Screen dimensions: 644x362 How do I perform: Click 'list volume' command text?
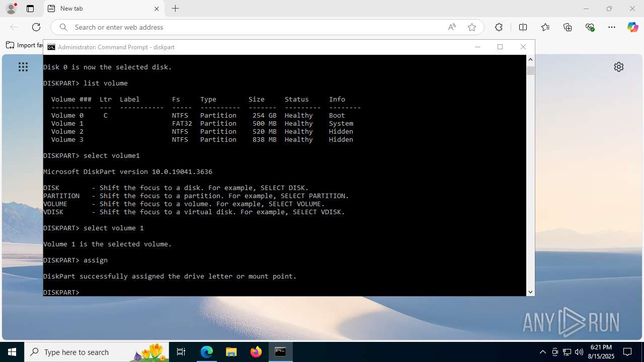click(x=106, y=83)
